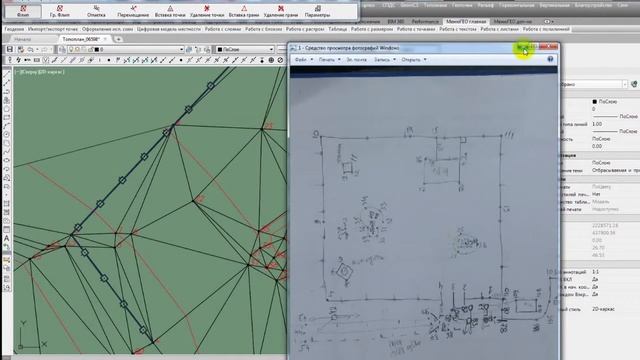Open the Работа с точками menu
The image size is (640, 360).
pos(416,29)
